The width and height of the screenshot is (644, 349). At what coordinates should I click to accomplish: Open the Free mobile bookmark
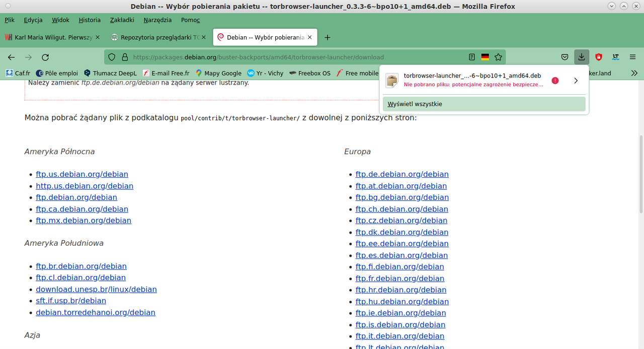(357, 73)
